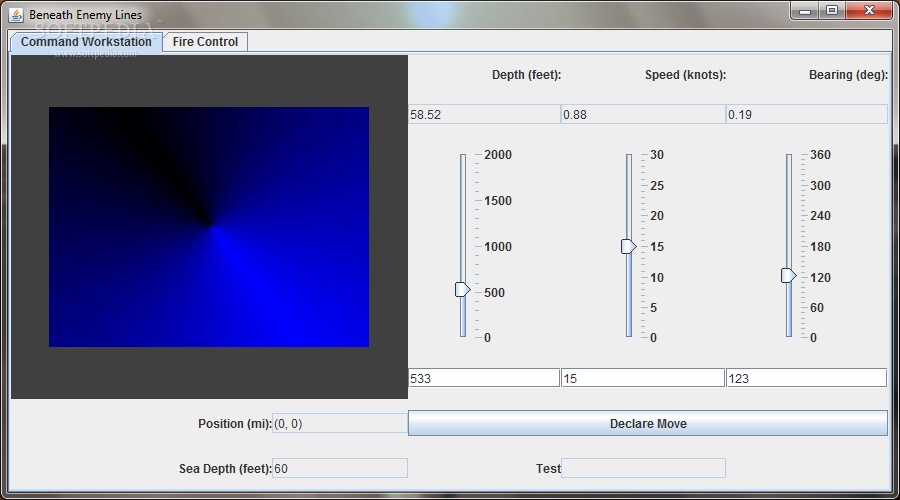Click the current depth readout 58.52
This screenshot has width=900, height=500.
point(484,114)
